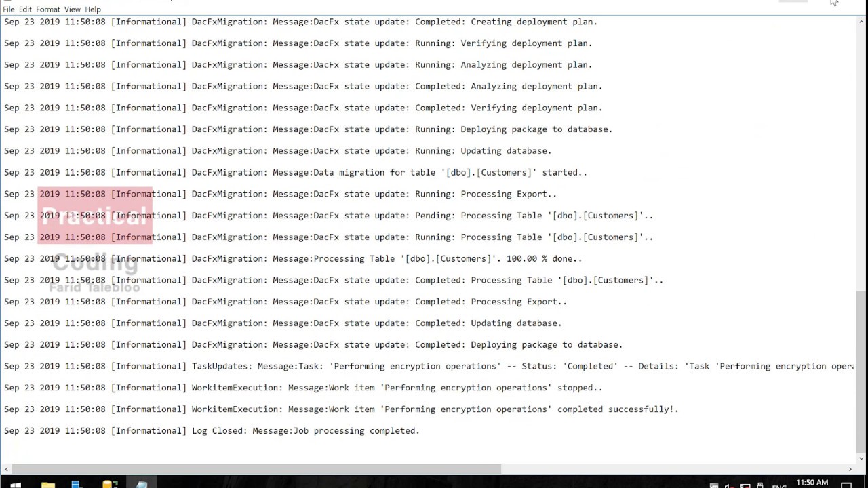868x488 pixels.
Task: Click the 'Completed: Processing Export..' line
Action: [285, 302]
